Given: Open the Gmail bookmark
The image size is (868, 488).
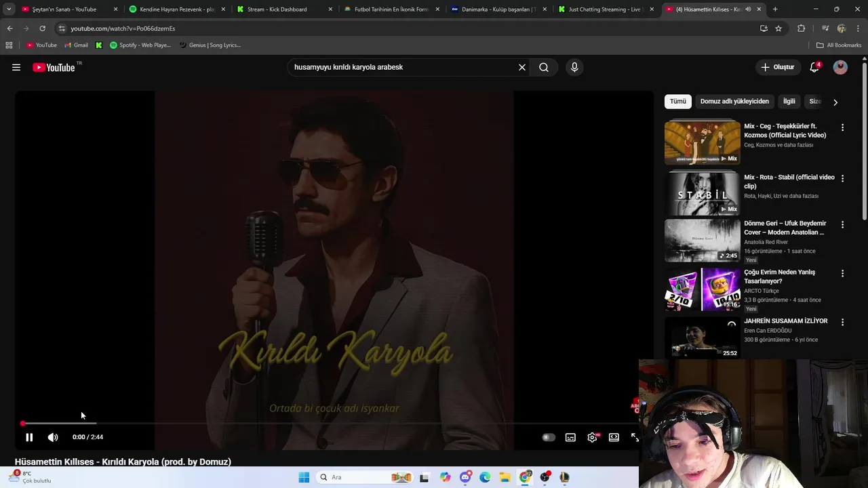Looking at the screenshot, I should 76,45.
